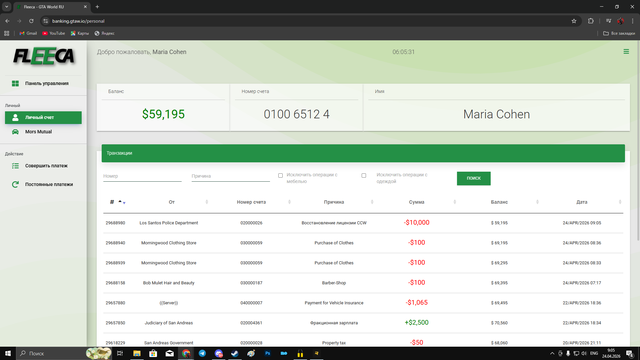The image size is (640, 360).
Task: Click the green ПОИСК button
Action: pos(473,178)
